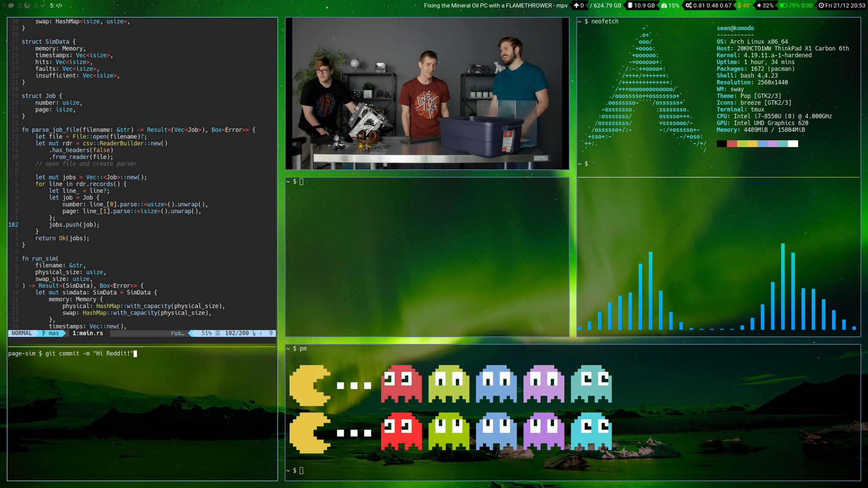The height and width of the screenshot is (488, 868).
Task: Click the black neofetch color swatch
Action: [722, 144]
